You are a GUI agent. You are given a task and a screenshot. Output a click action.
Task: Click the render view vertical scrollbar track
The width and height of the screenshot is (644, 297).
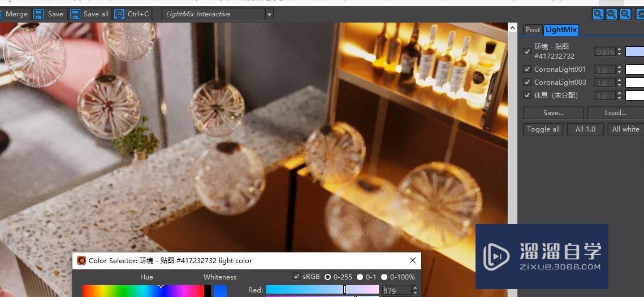click(x=512, y=164)
